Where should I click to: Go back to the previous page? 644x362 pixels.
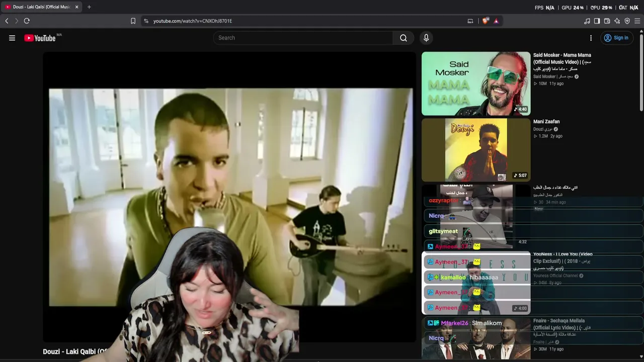pos(7,21)
